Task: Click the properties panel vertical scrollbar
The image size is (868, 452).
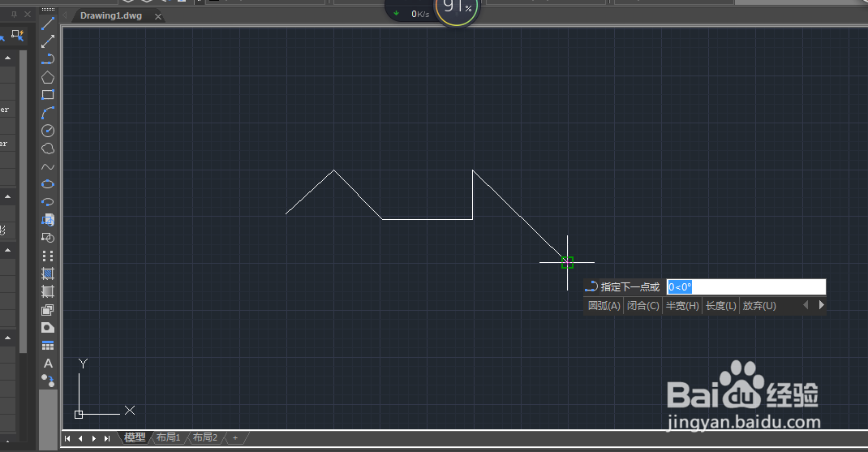Action: point(23,201)
